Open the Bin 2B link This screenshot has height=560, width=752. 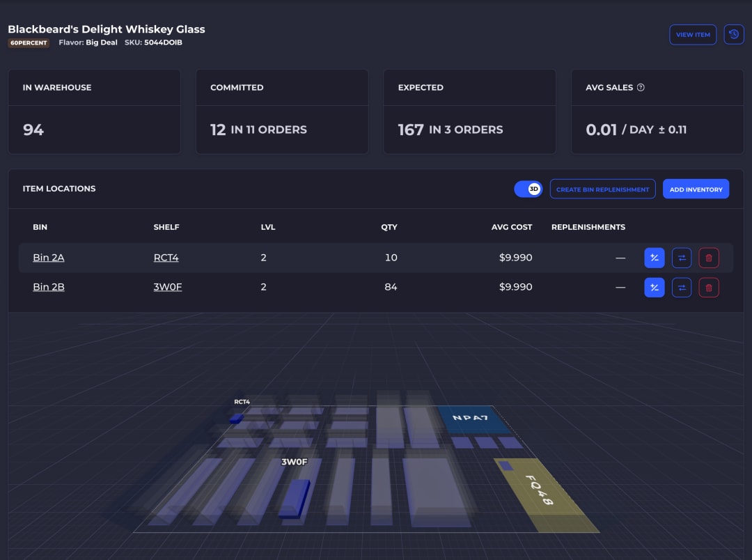pos(49,287)
